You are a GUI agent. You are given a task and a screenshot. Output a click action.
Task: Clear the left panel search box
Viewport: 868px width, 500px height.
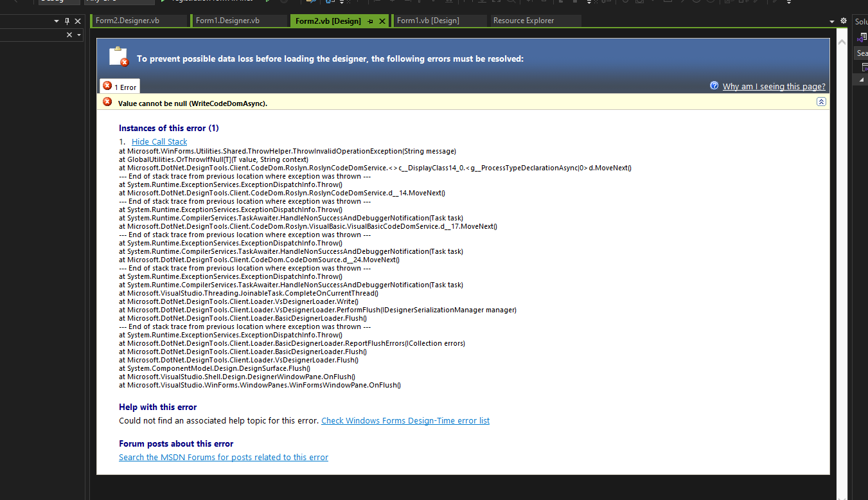[69, 35]
